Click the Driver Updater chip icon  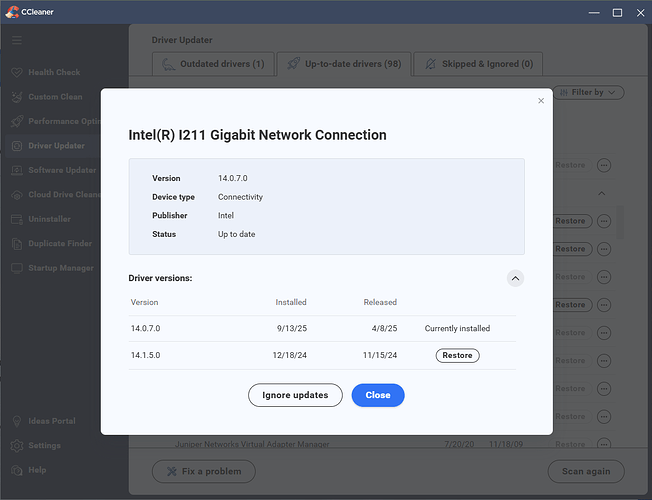17,146
